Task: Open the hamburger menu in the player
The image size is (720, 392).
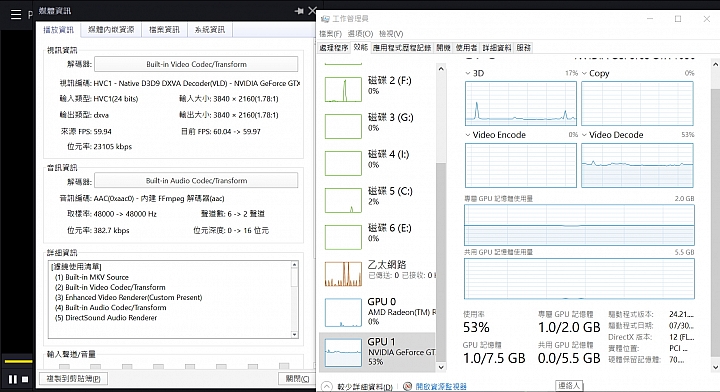Action: click(x=16, y=15)
